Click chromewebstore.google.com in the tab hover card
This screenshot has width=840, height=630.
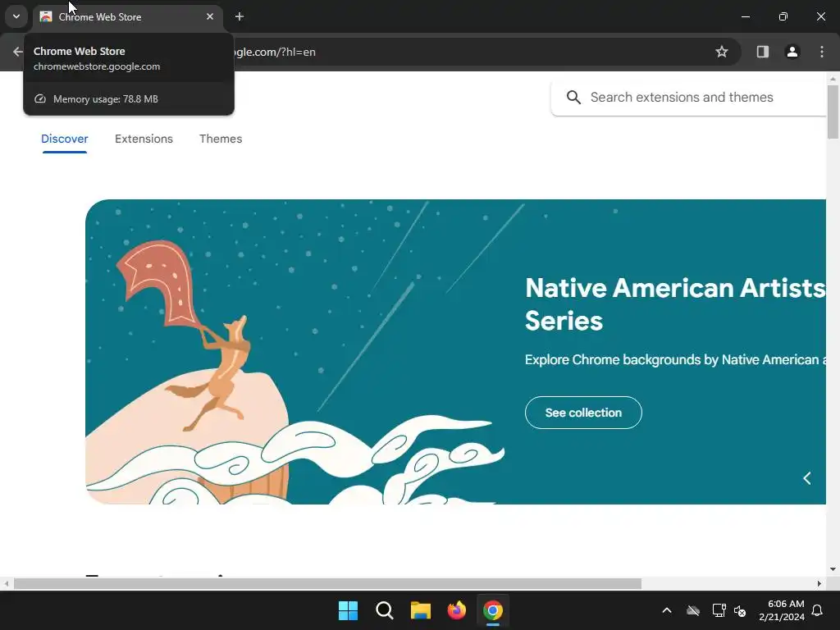(97, 66)
